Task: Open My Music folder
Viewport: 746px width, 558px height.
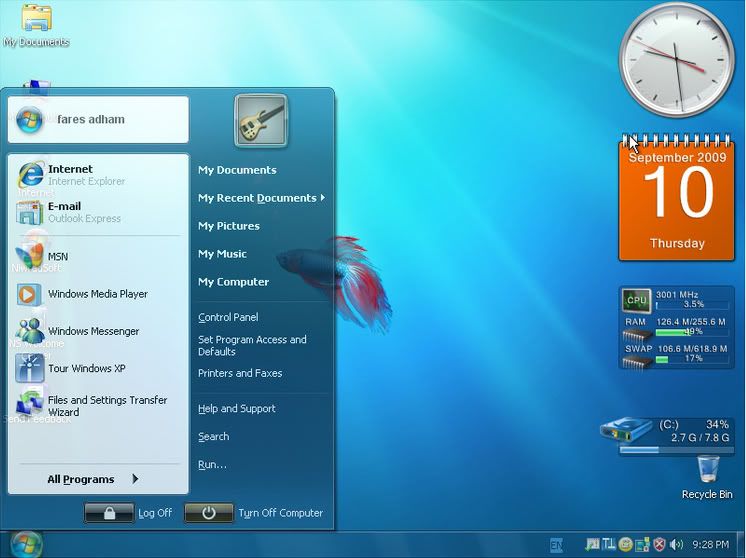Action: [x=222, y=254]
